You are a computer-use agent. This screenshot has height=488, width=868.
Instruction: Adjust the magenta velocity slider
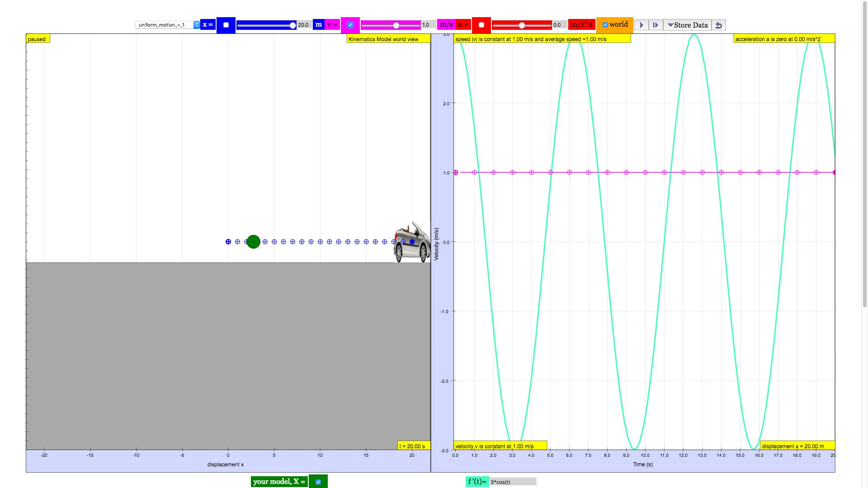[391, 25]
